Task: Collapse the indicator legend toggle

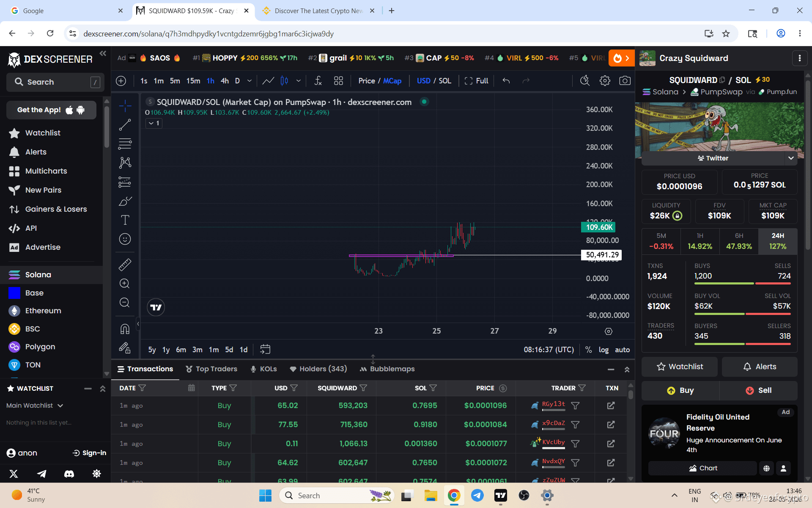Action: (x=154, y=123)
